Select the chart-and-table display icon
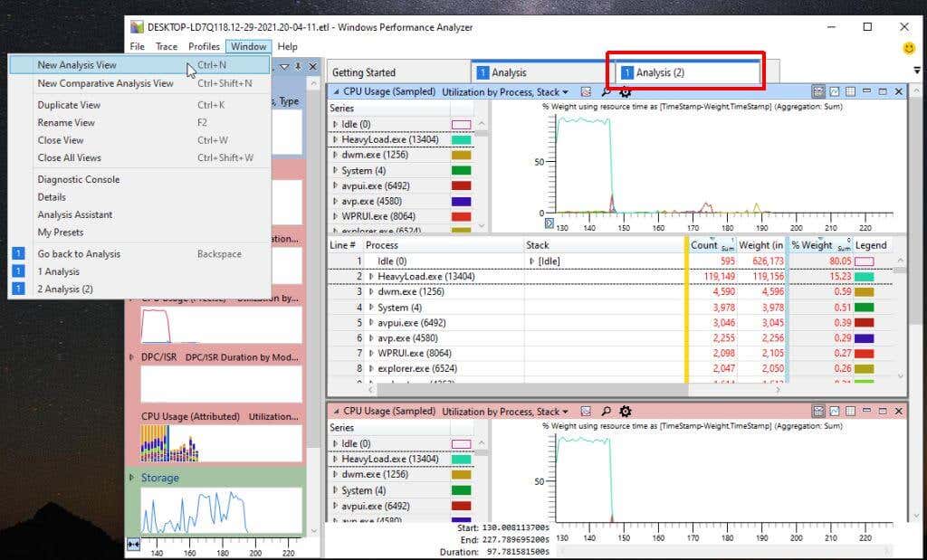 tap(818, 90)
